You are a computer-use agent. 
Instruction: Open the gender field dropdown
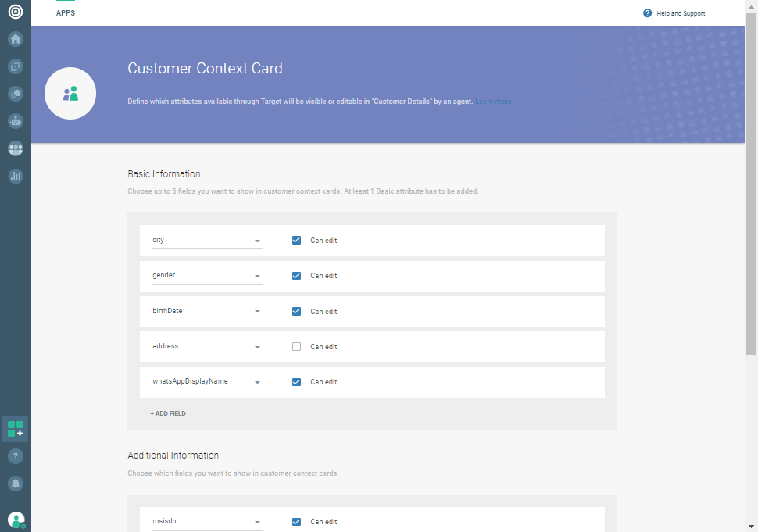[x=257, y=275]
